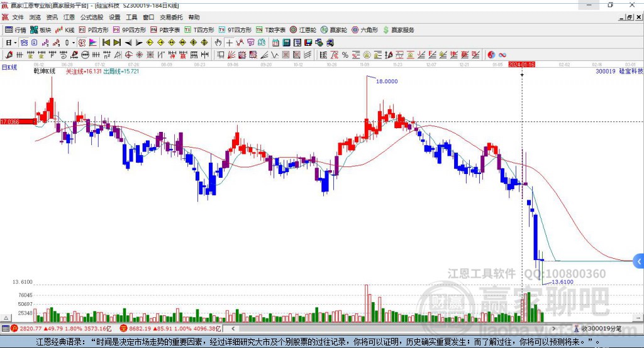Select the red pencil drawing tool
This screenshot has height=348, width=644.
pos(9,55)
